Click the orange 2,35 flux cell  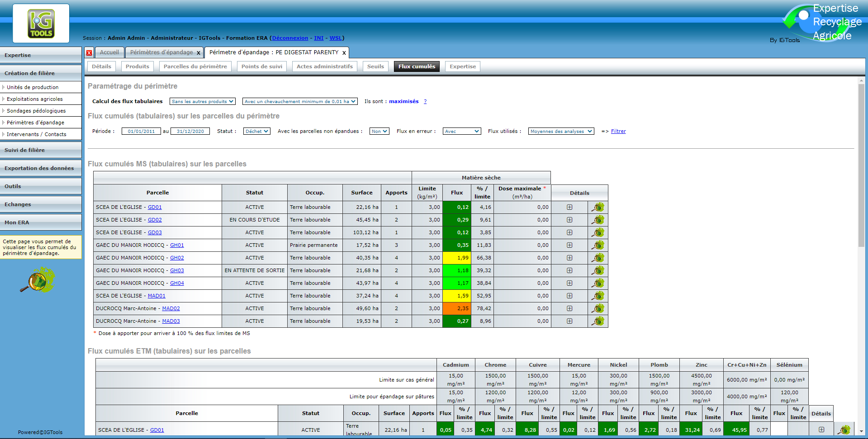457,308
